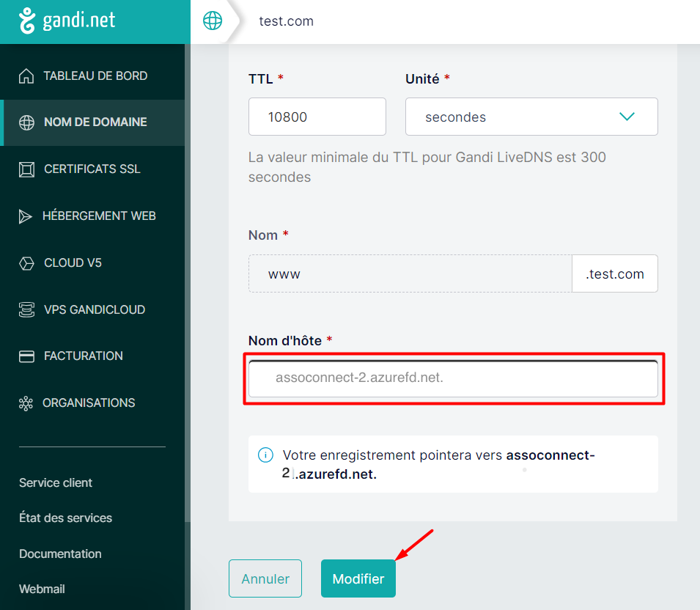Screen dimensions: 700x610
Task: Open the Facturation section
Action: click(92, 356)
